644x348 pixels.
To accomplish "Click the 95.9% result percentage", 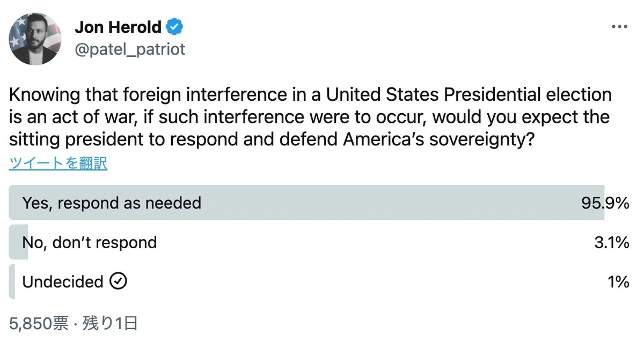I will (x=604, y=203).
